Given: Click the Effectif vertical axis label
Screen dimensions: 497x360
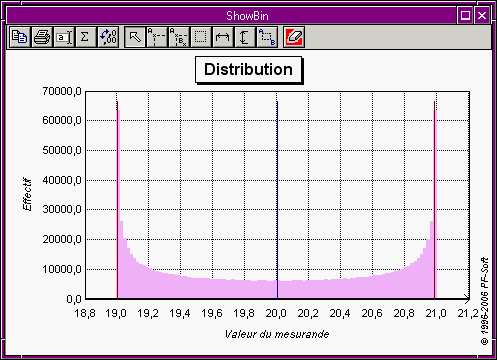Looking at the screenshot, I should [27, 194].
